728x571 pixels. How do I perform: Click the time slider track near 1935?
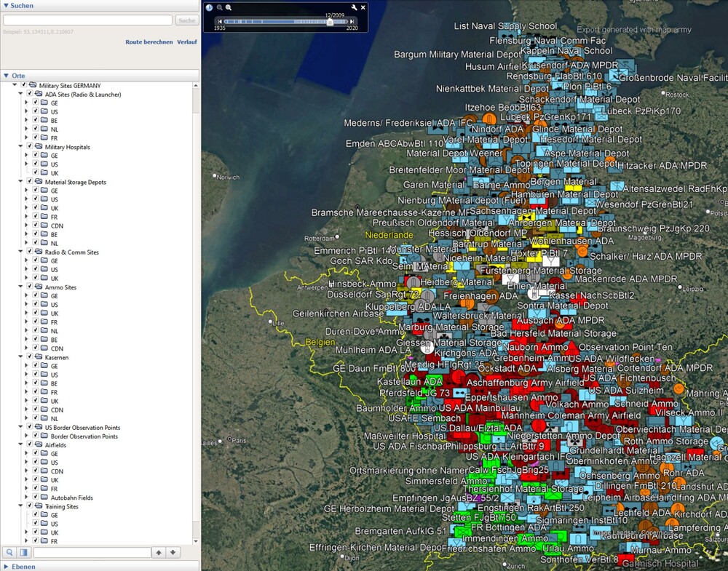(x=229, y=21)
